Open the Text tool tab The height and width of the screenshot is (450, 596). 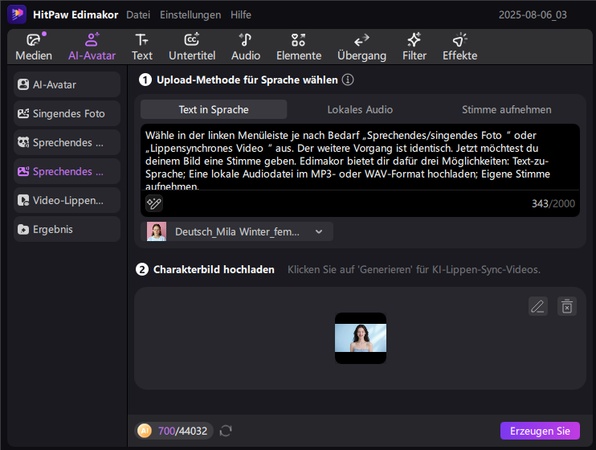pos(142,47)
